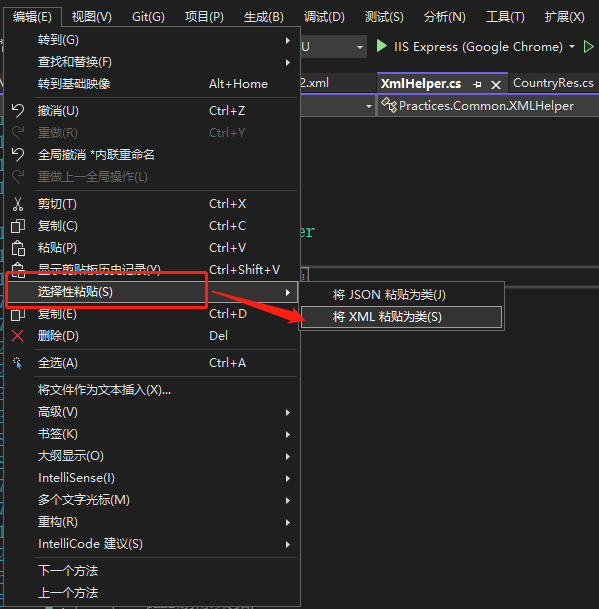This screenshot has width=599, height=609.
Task: Choose 下一个方法 menu item
Action: click(152, 571)
